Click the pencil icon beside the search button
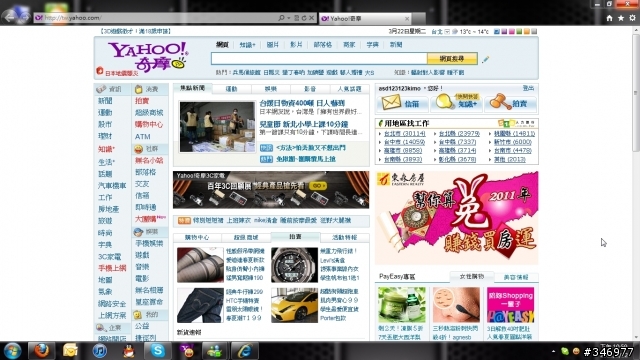 [x=485, y=60]
